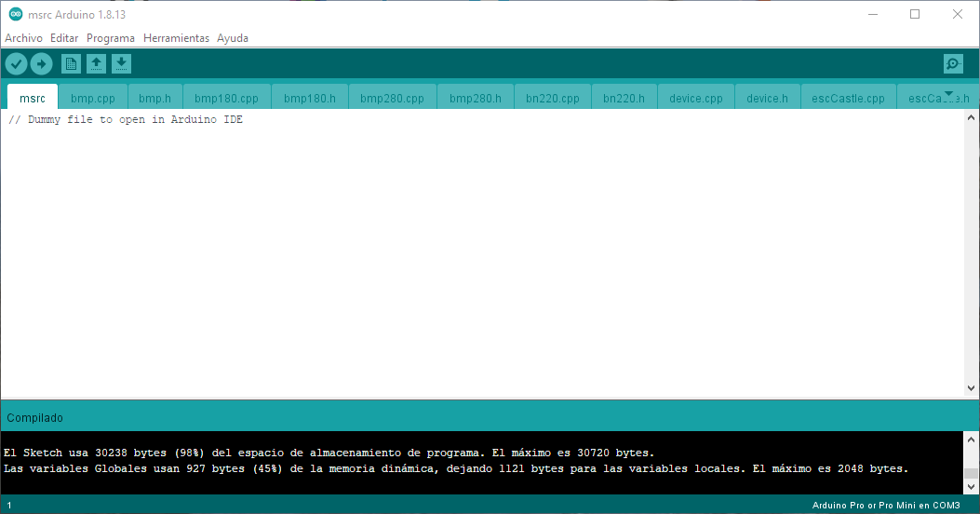This screenshot has height=514, width=980.
Task: Create a new sketch with New icon
Action: click(71, 63)
